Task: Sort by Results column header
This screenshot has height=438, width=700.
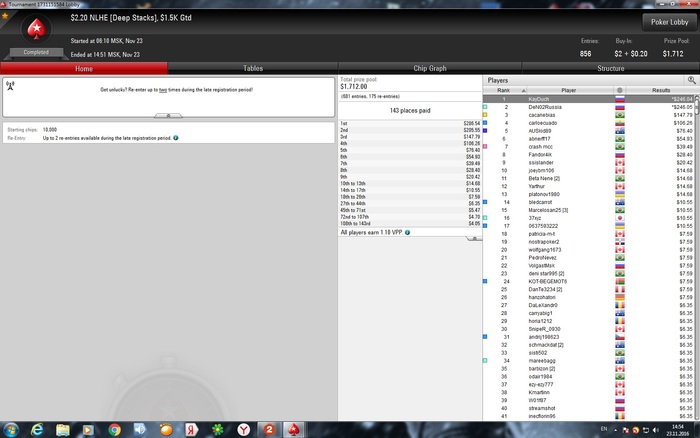Action: 661,90
